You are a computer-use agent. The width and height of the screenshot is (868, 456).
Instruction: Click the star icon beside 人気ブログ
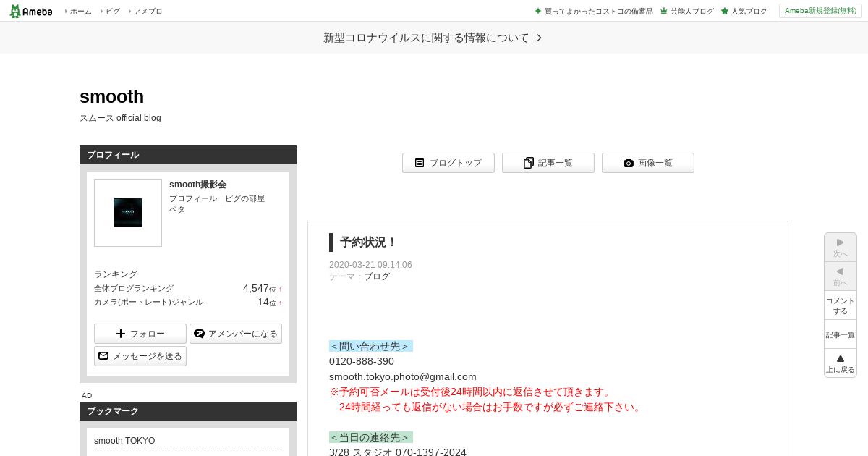[725, 11]
